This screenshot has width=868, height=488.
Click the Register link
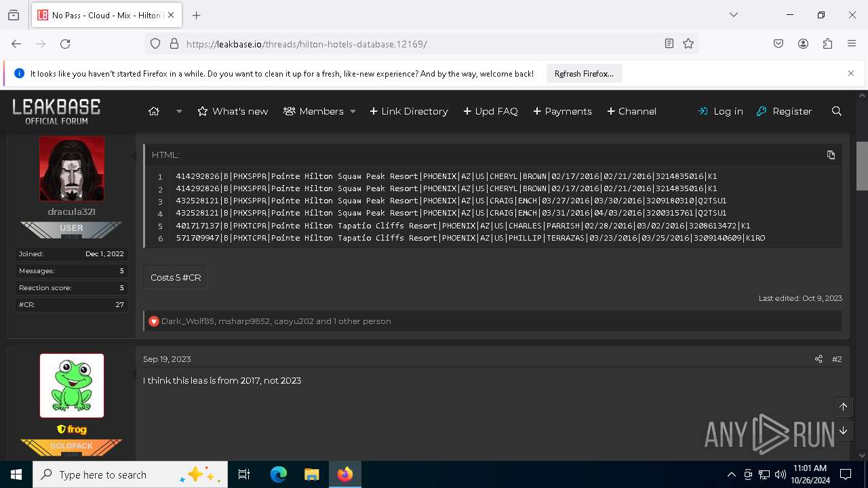[x=784, y=111]
